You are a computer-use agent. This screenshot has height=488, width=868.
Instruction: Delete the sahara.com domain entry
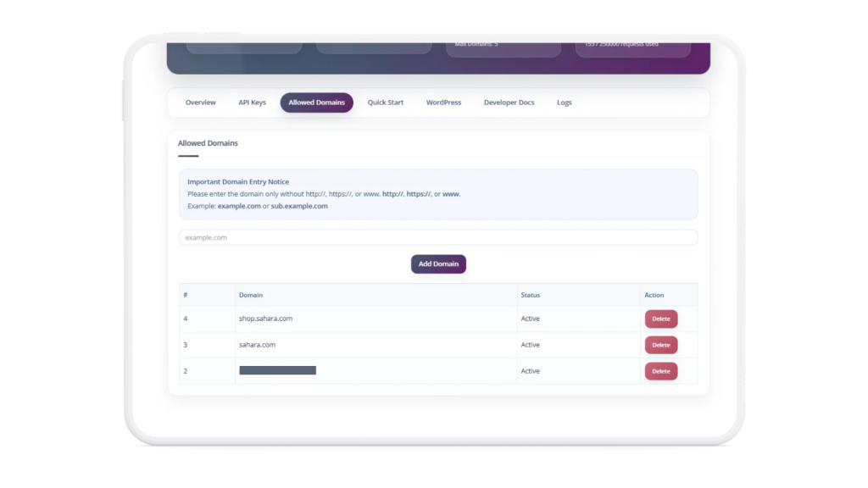point(661,345)
